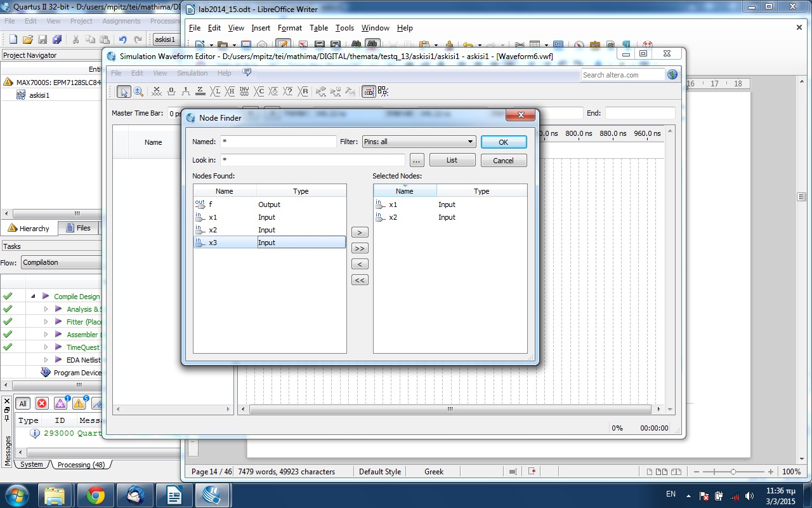Image resolution: width=812 pixels, height=508 pixels.
Task: Open the Tools menu in LibreOffice Writer
Action: [x=344, y=28]
